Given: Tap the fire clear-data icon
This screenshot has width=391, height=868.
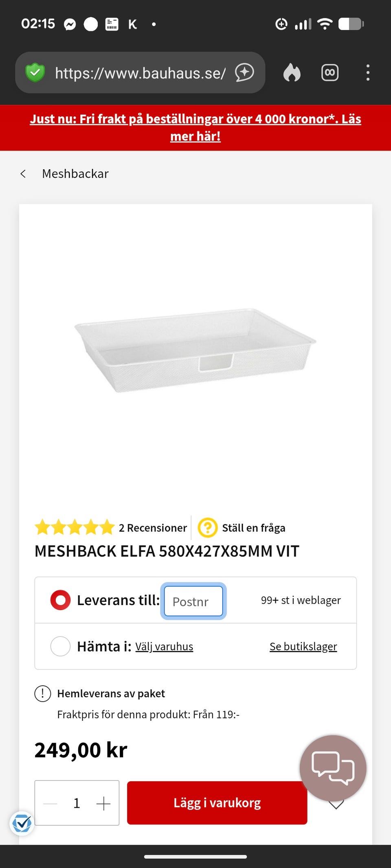Looking at the screenshot, I should (292, 73).
